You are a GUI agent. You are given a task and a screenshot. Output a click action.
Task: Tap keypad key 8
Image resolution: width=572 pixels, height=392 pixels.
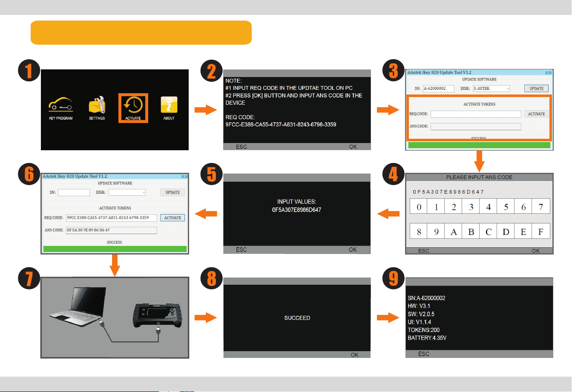(x=419, y=232)
